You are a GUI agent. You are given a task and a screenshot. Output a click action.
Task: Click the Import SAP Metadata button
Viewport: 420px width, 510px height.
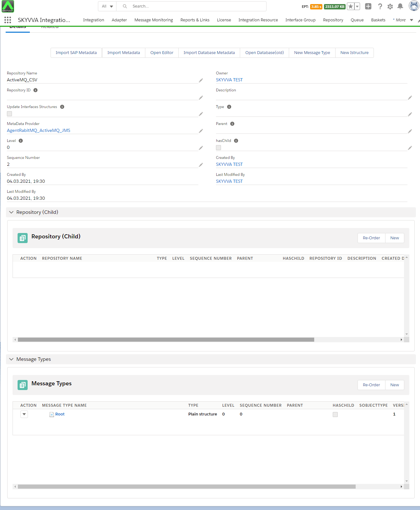coord(76,53)
